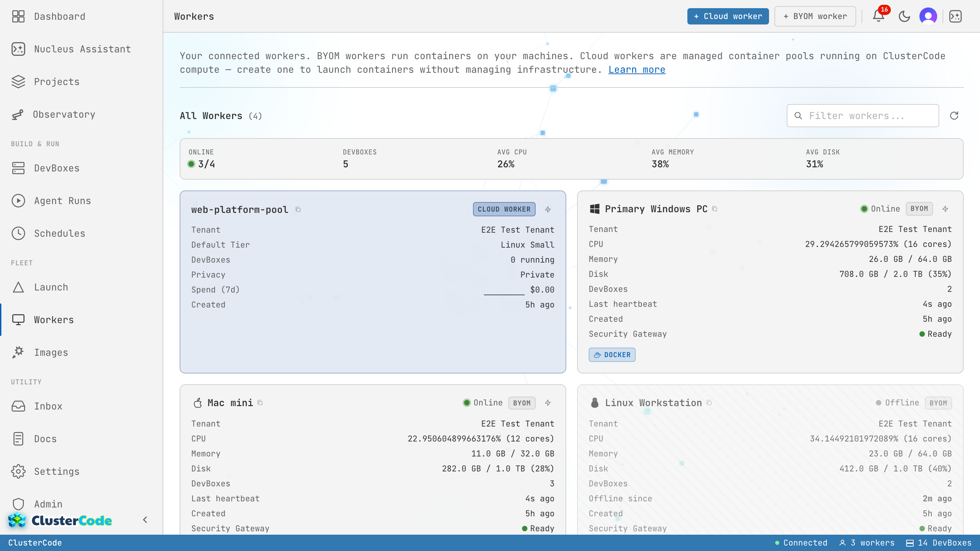Image resolution: width=980 pixels, height=551 pixels.
Task: Open Linux Workstation card title
Action: 653,403
